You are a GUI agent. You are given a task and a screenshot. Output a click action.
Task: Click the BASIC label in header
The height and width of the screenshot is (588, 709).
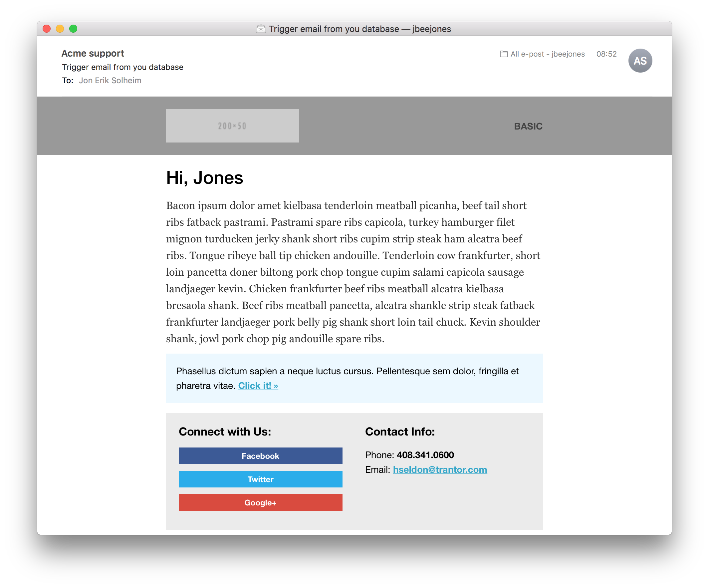coord(528,126)
